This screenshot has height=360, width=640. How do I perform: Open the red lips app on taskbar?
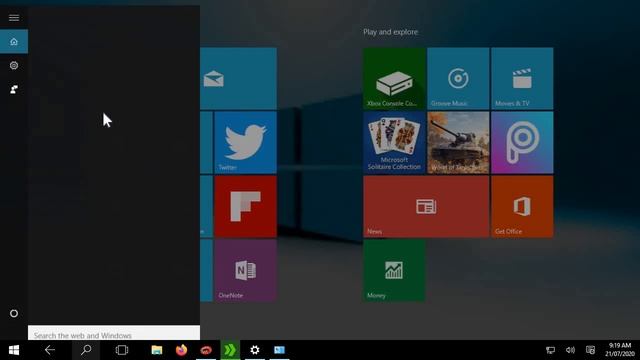206,350
